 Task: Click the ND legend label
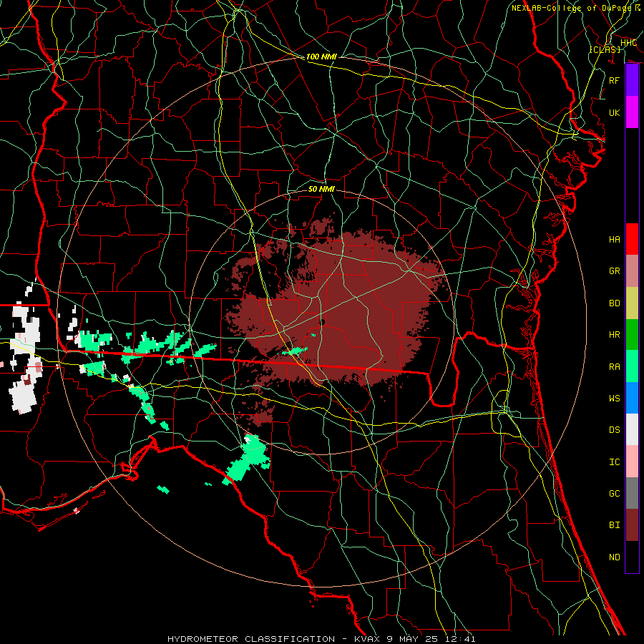[x=614, y=557]
